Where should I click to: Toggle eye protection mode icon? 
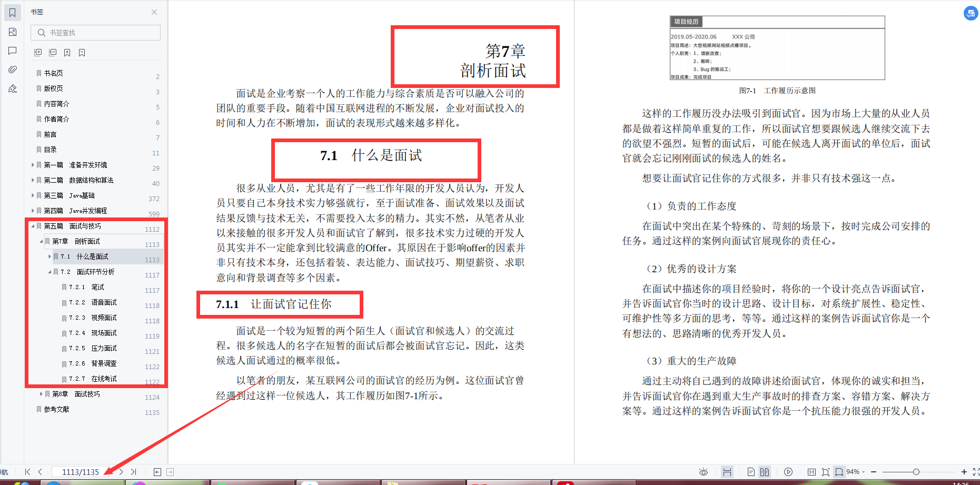point(703,472)
